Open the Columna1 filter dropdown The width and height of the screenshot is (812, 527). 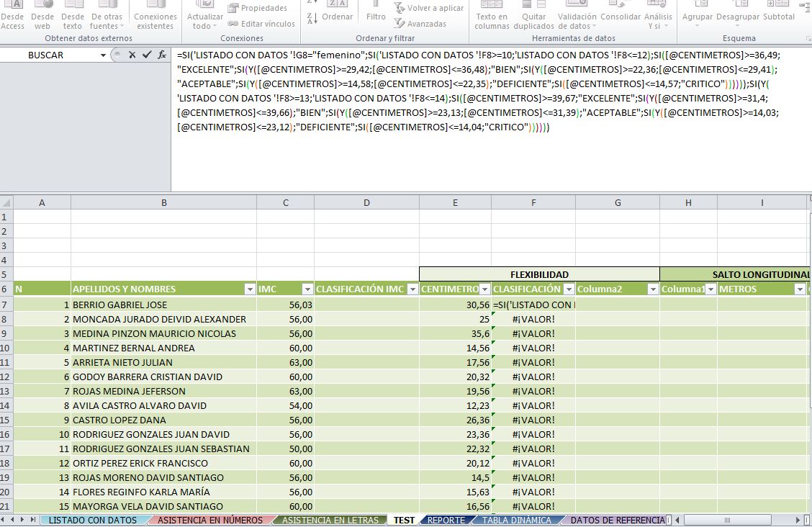pyautogui.click(x=710, y=289)
